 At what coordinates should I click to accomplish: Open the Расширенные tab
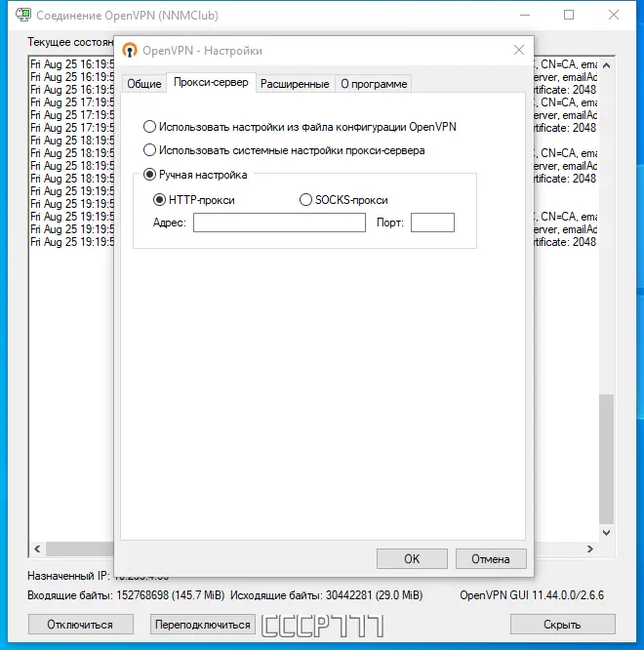coord(295,84)
